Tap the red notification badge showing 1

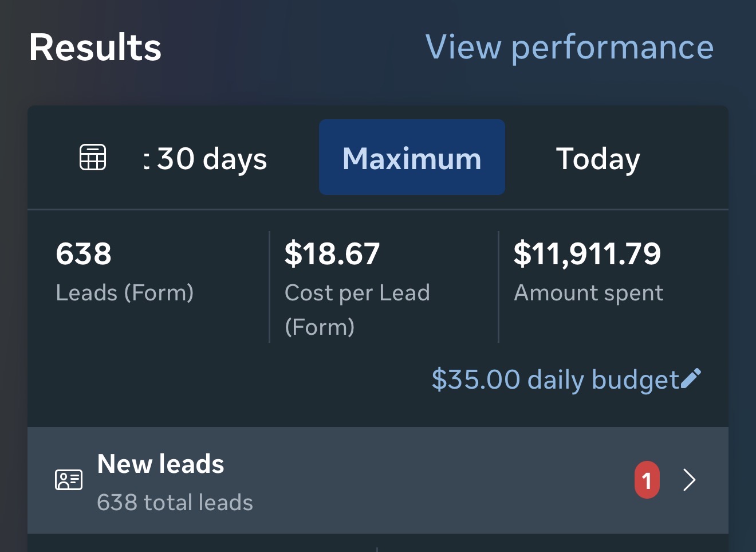point(647,480)
